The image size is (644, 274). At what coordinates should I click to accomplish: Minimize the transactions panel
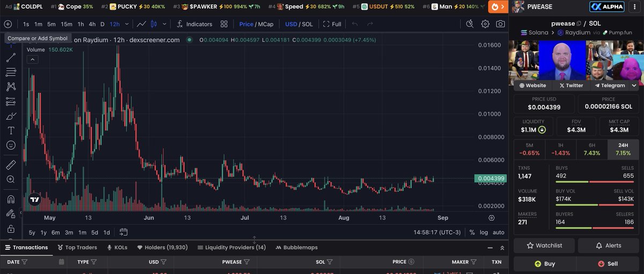click(489, 248)
